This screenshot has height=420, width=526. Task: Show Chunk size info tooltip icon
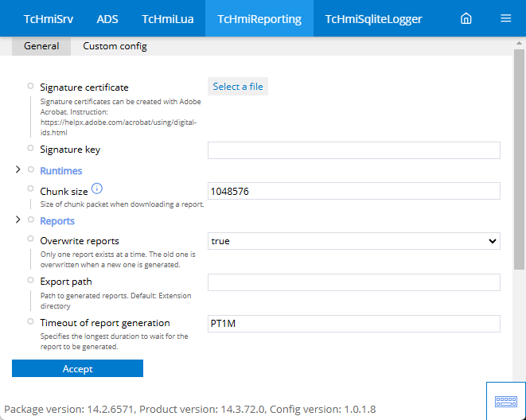click(97, 189)
